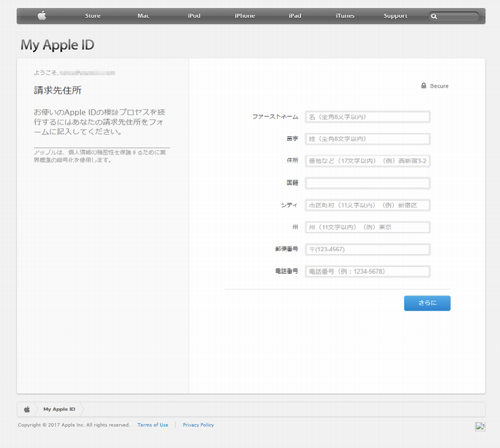Click the 州 state input field
This screenshot has width=500, height=448.
coord(368,227)
